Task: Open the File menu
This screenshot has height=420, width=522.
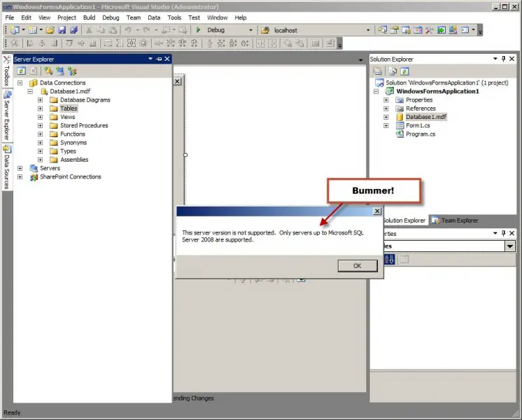Action: tap(10, 17)
